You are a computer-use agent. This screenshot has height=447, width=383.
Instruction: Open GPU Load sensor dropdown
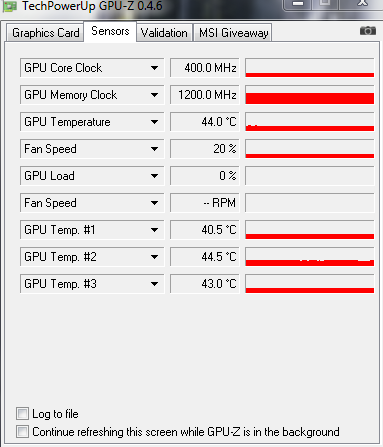[x=154, y=176]
